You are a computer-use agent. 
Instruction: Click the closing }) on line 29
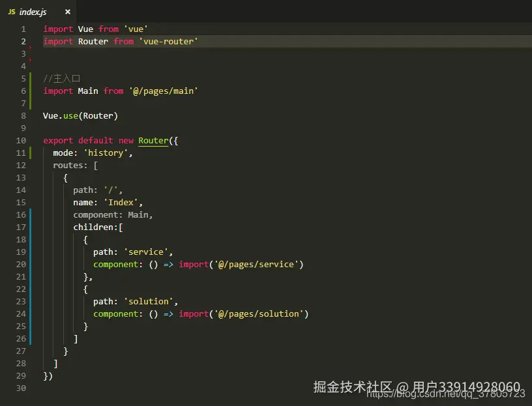[48, 376]
